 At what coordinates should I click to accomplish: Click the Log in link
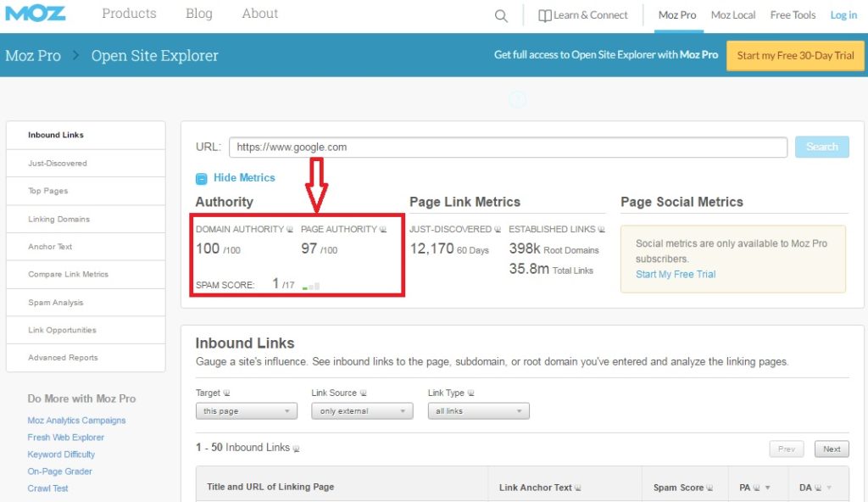[x=843, y=15]
